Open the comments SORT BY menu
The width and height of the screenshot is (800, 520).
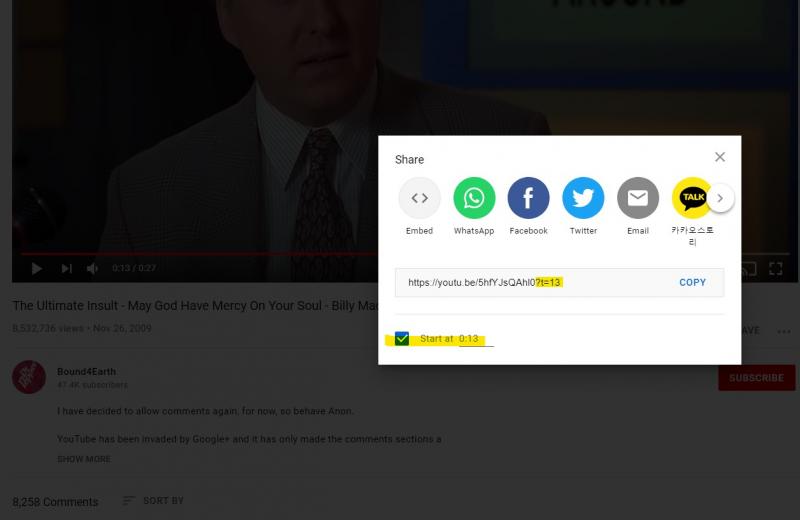(153, 501)
